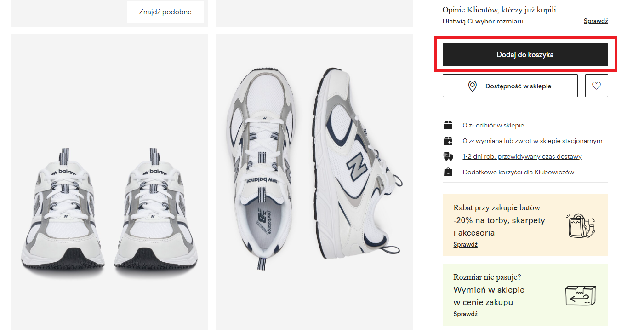Image resolution: width=644 pixels, height=334 pixels.
Task: Open Dodatkowe korzyści dla Klubowiczów link
Action: click(518, 172)
